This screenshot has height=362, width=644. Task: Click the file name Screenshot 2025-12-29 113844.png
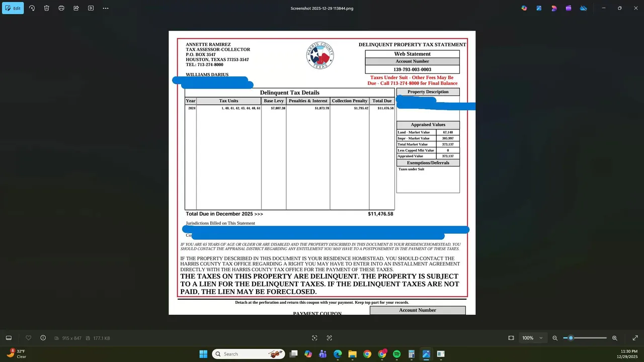322,8
